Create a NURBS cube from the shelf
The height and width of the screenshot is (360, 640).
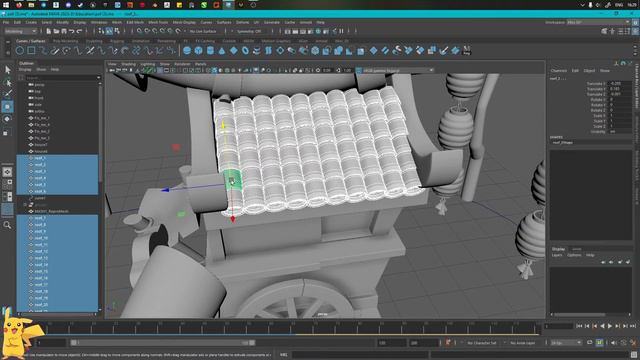198,51
